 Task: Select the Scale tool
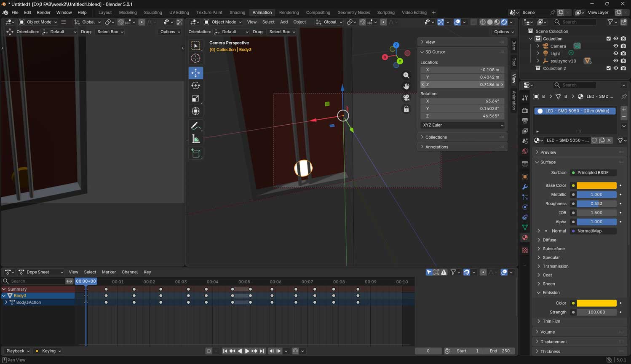(195, 99)
